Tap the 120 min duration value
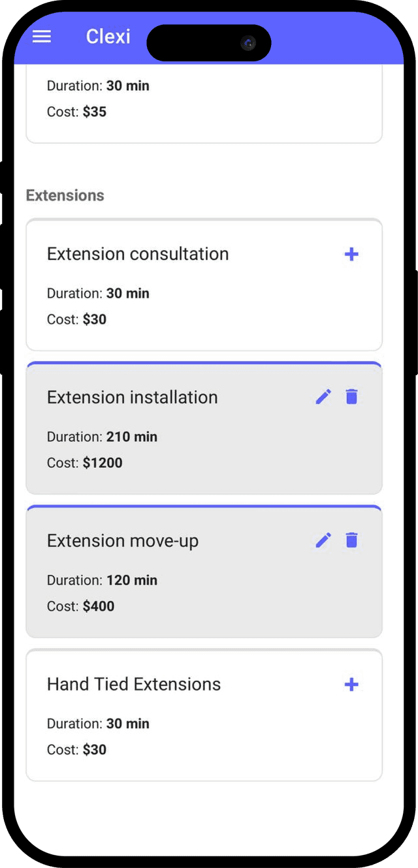Viewport: 418px width, 868px height. click(132, 580)
